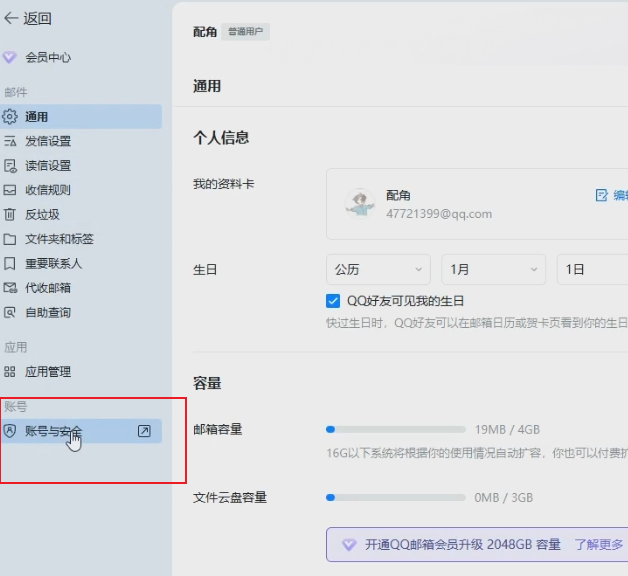Click the 发信设置 icon
Image resolution: width=628 pixels, height=576 pixels.
10,141
